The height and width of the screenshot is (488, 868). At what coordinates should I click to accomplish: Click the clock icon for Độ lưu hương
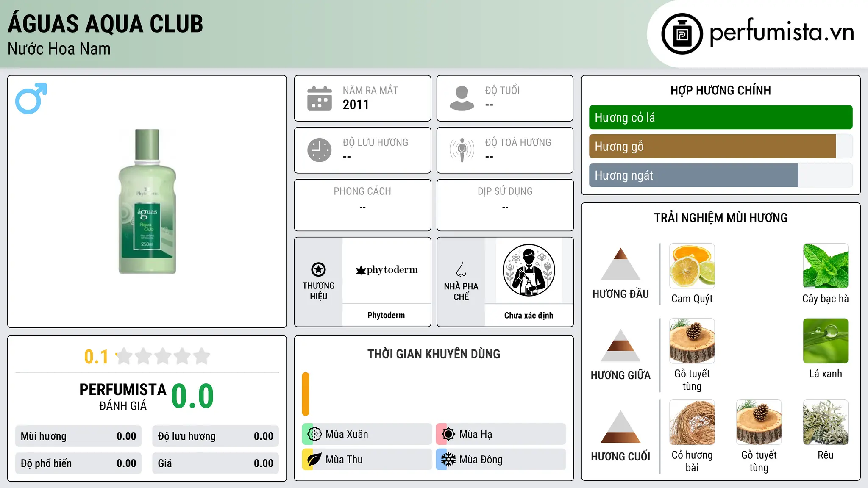point(319,150)
